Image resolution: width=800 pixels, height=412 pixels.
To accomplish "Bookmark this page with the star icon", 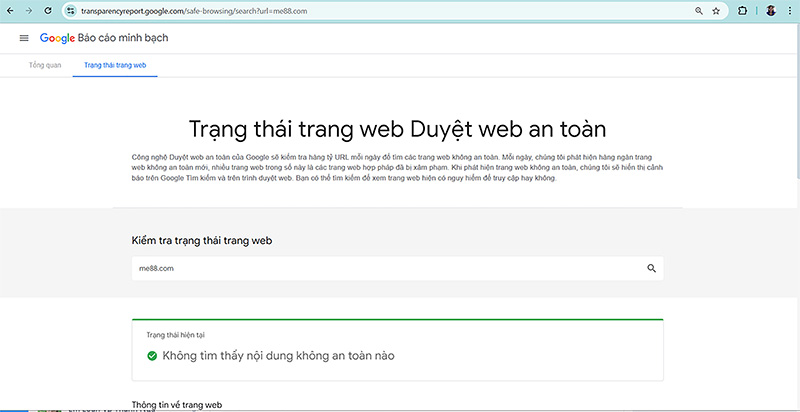I will point(716,10).
